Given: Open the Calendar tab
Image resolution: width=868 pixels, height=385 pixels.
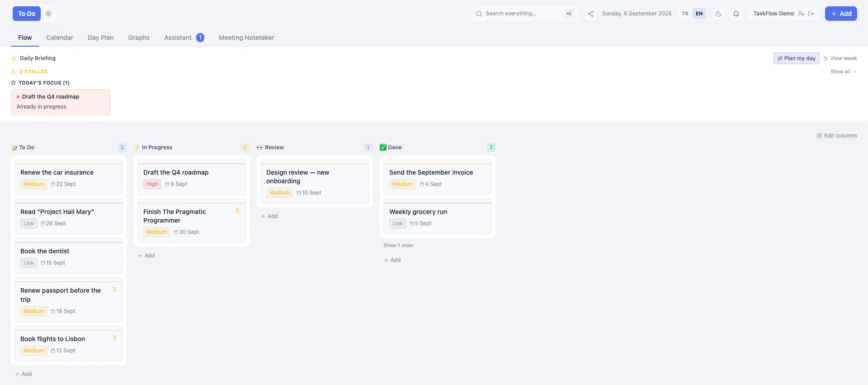Looking at the screenshot, I should click(x=60, y=38).
